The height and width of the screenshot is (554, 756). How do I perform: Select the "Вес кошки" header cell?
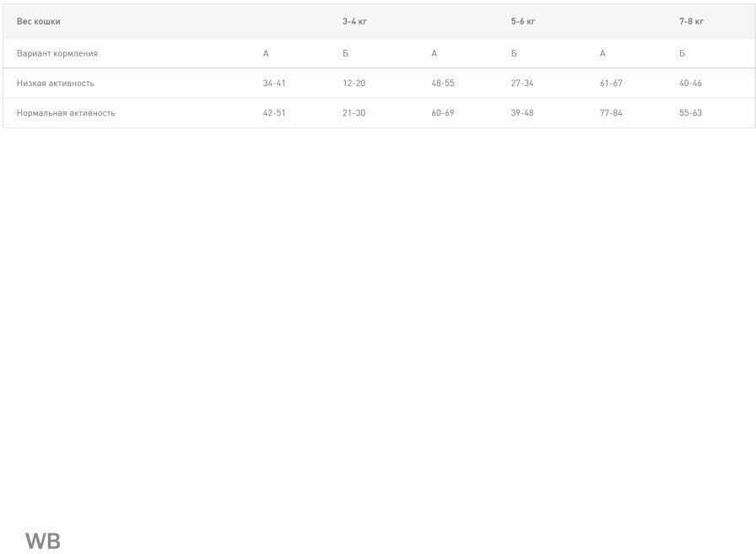pos(39,22)
